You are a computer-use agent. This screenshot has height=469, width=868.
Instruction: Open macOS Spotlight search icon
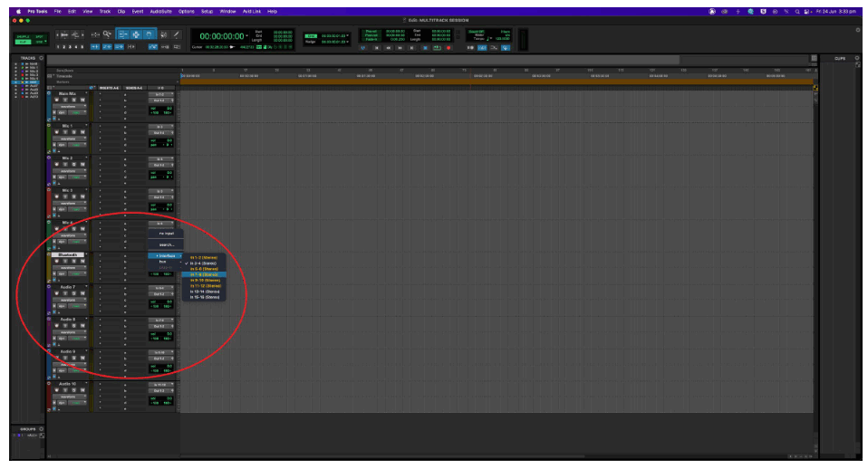click(x=797, y=11)
